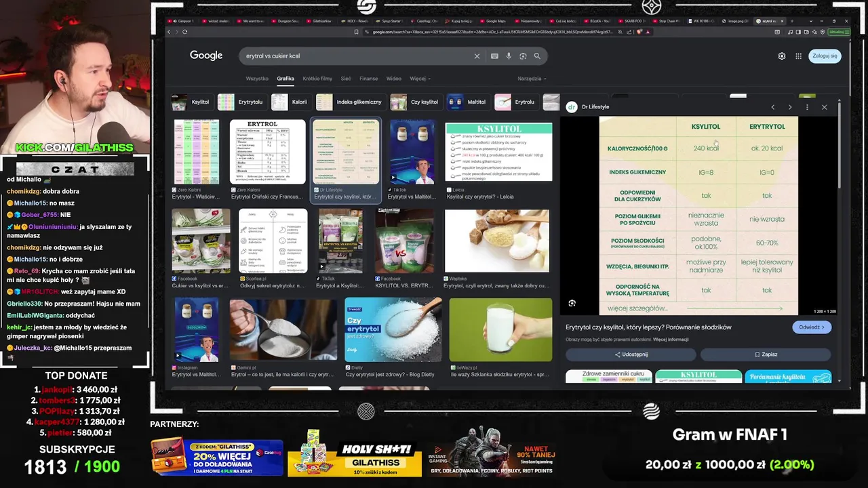Search inside image with Lens icon on preview
The height and width of the screenshot is (488, 868).
(572, 304)
